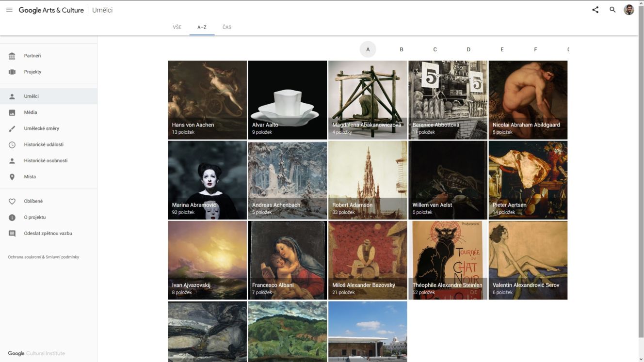Open Willem van Aelst card

[x=448, y=180]
